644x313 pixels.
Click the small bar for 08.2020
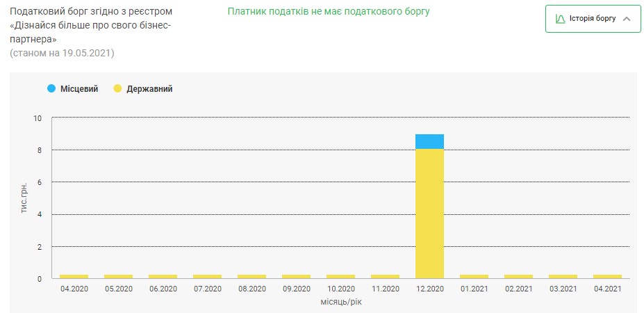pos(251,276)
